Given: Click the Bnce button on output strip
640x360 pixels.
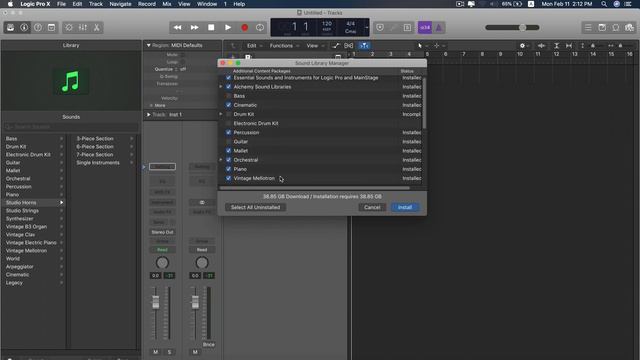Looking at the screenshot, I should [x=209, y=344].
